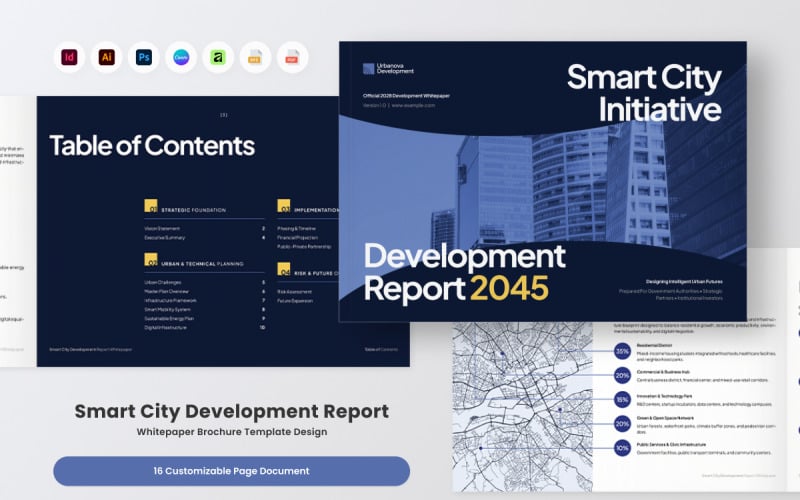Viewport: 800px width, 500px height.
Task: Click the Adobe Illustrator format icon
Action: (x=107, y=57)
